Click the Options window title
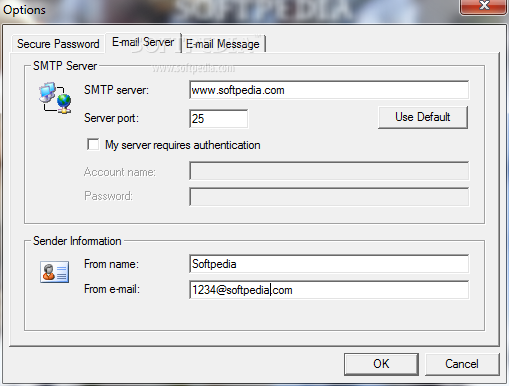The image size is (509, 386). (x=24, y=10)
